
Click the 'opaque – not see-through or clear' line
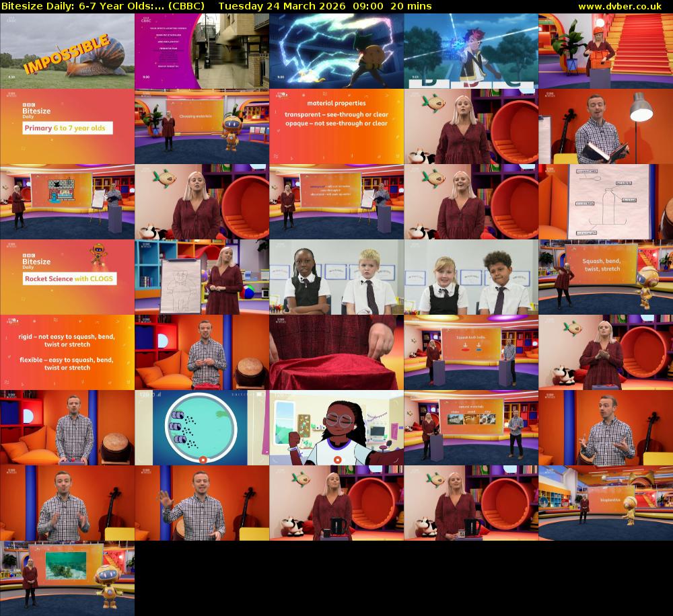[336, 123]
